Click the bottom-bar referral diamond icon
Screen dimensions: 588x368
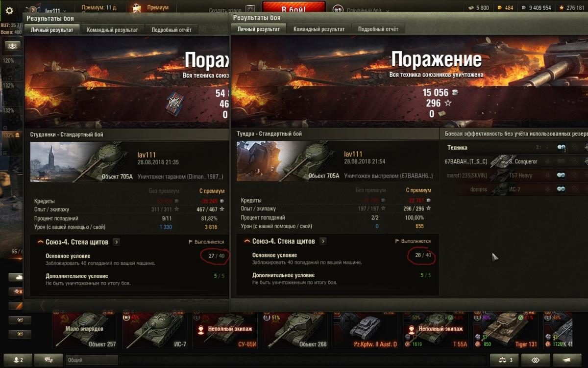[x=537, y=360]
